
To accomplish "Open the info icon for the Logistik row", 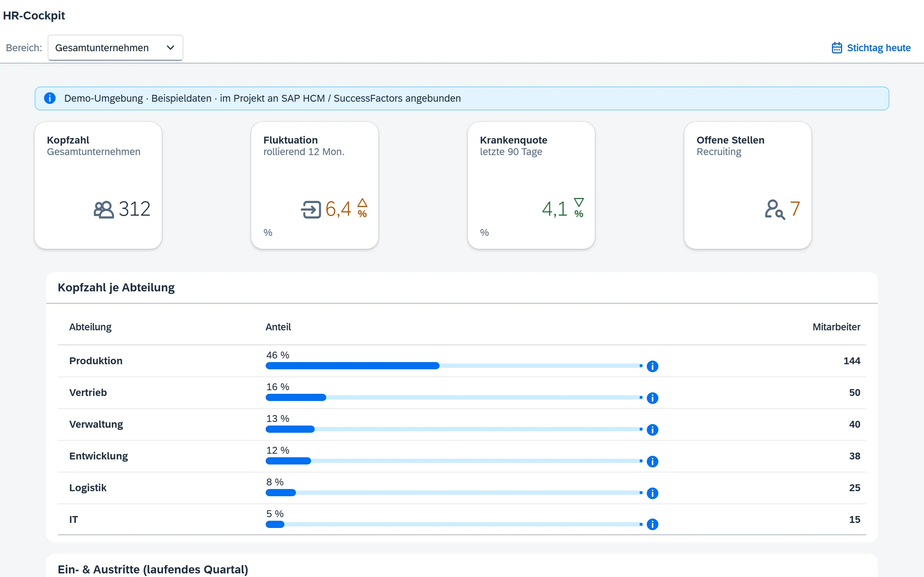I will pos(653,493).
